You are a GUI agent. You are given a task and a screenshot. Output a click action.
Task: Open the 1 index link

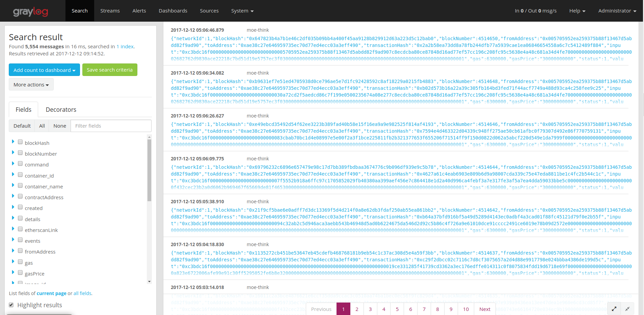click(125, 47)
